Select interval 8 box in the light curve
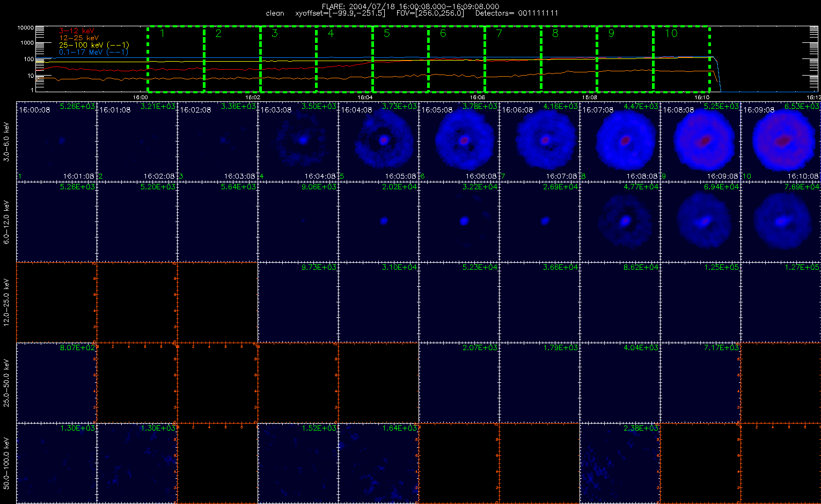This screenshot has height=504, width=821. pyautogui.click(x=569, y=59)
